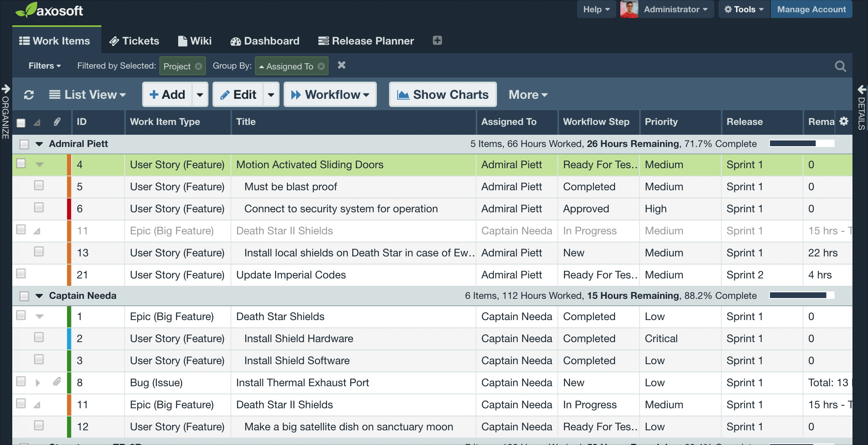Open the Edit dropdown arrow
The height and width of the screenshot is (445, 868).
[x=271, y=94]
